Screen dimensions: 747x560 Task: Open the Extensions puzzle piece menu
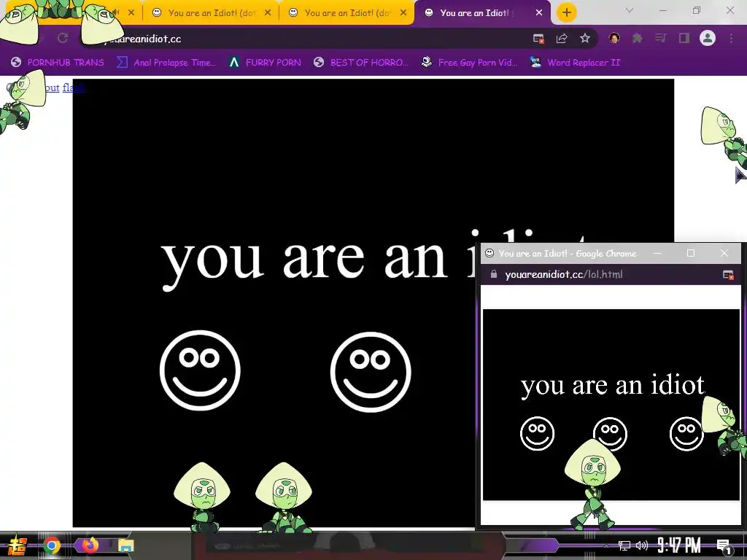pyautogui.click(x=638, y=38)
